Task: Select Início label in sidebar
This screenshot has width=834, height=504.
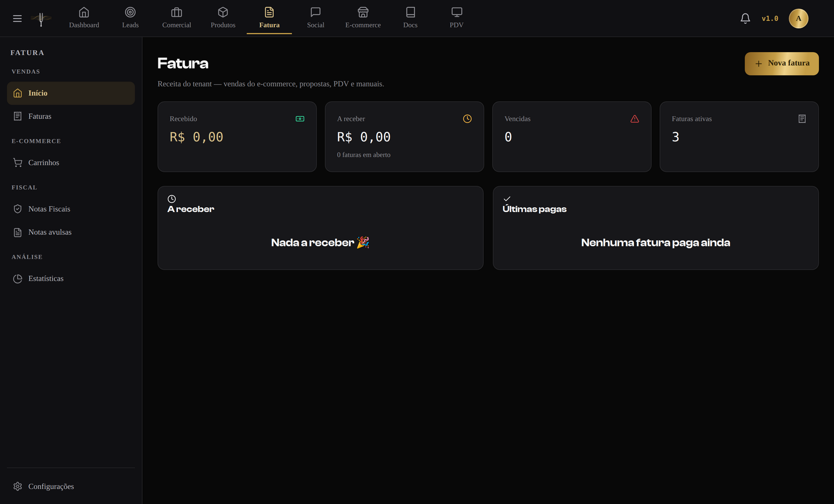Action: [38, 93]
